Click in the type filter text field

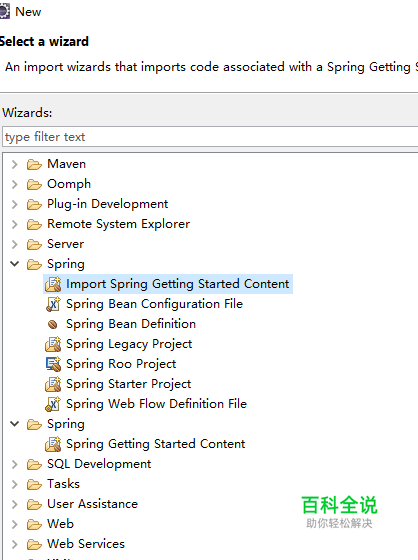coord(210,136)
